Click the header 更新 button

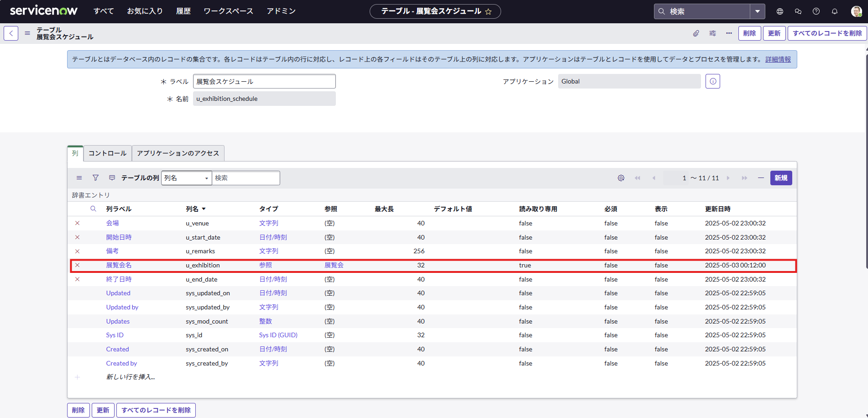774,33
